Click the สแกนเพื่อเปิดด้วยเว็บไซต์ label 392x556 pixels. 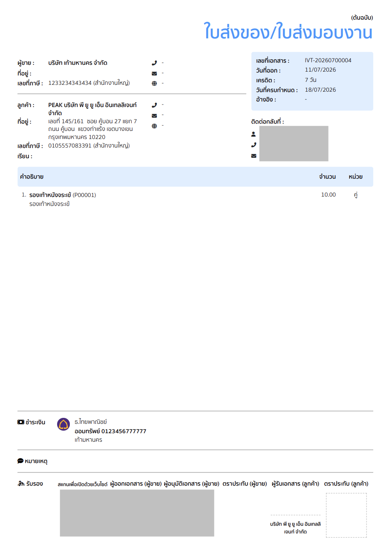click(x=83, y=484)
